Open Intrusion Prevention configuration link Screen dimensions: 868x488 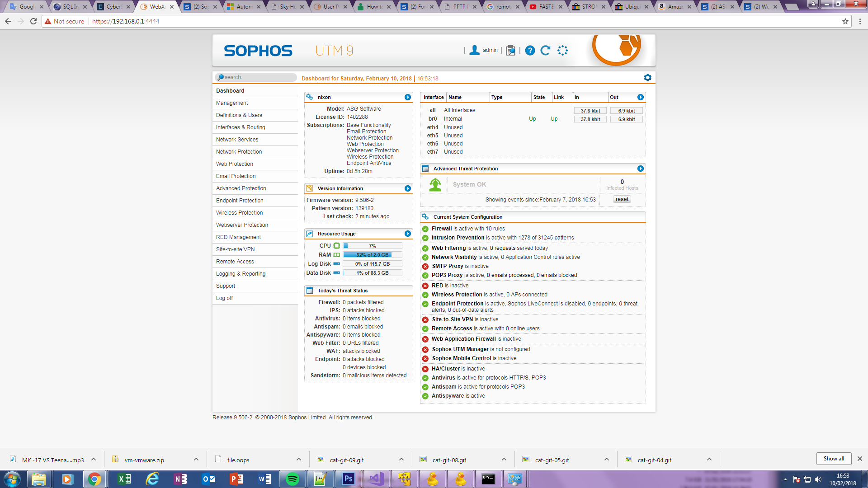[458, 238]
